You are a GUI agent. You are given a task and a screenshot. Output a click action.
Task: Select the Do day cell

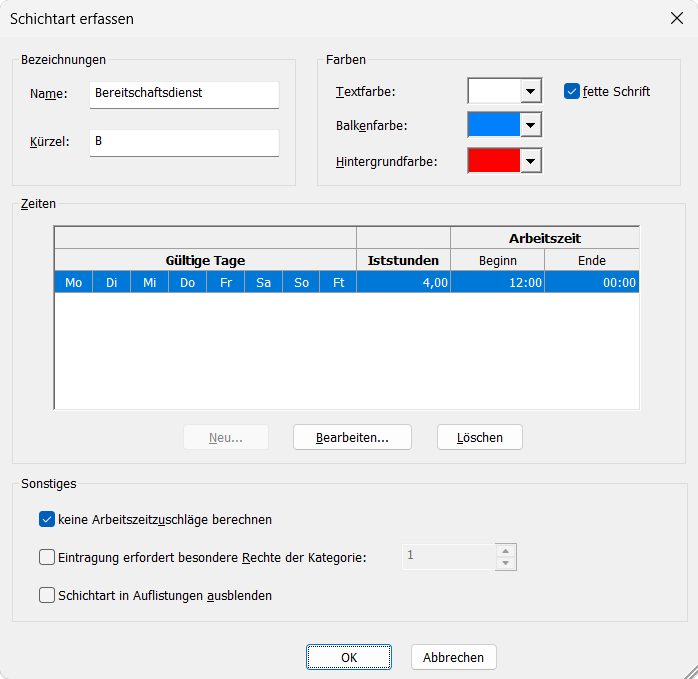tap(187, 282)
